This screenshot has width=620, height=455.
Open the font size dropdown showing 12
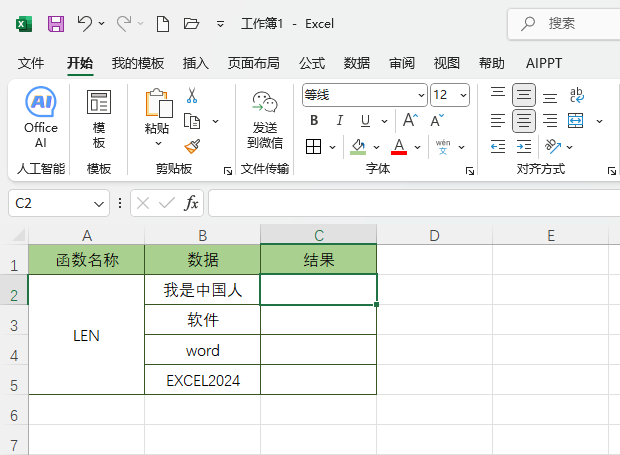pos(463,95)
